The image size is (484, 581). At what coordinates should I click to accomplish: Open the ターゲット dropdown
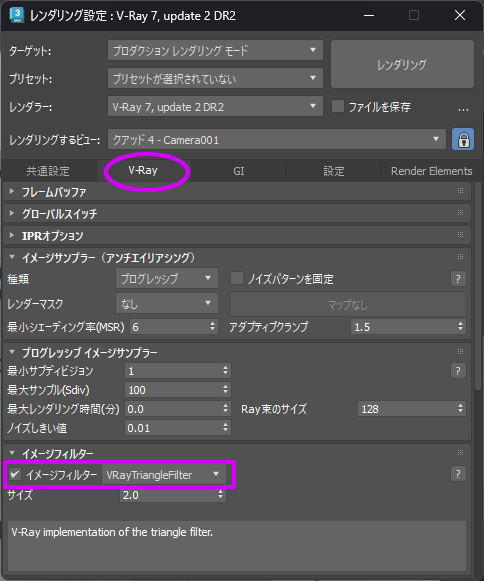[x=215, y=50]
